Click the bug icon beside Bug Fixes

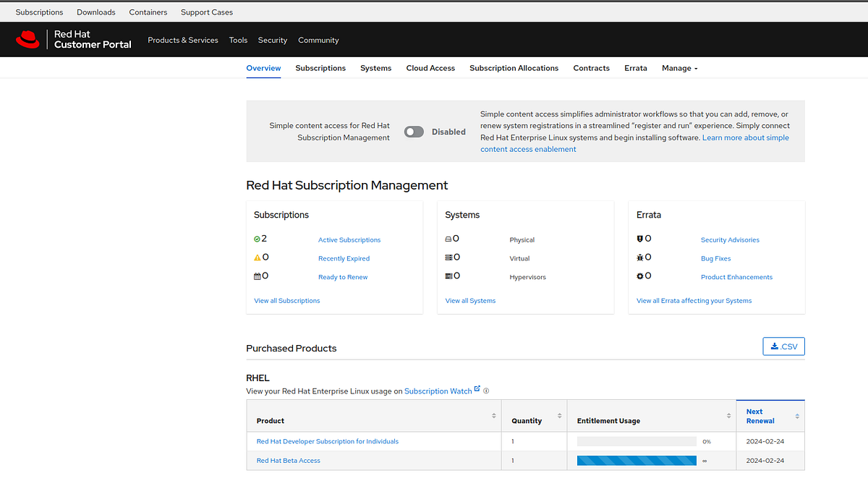click(640, 257)
